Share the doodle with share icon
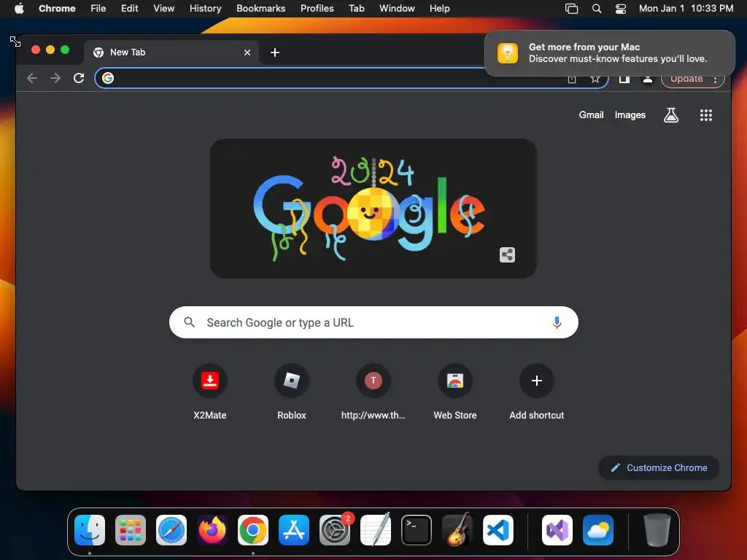This screenshot has height=560, width=747. pyautogui.click(x=508, y=254)
